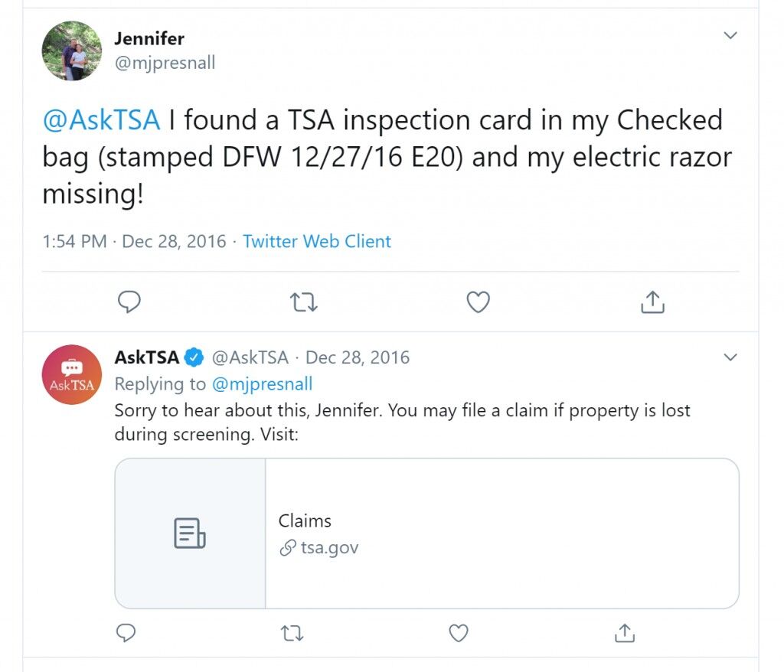Open Jennifer's display name
Image resolution: width=784 pixels, height=672 pixels.
(149, 38)
